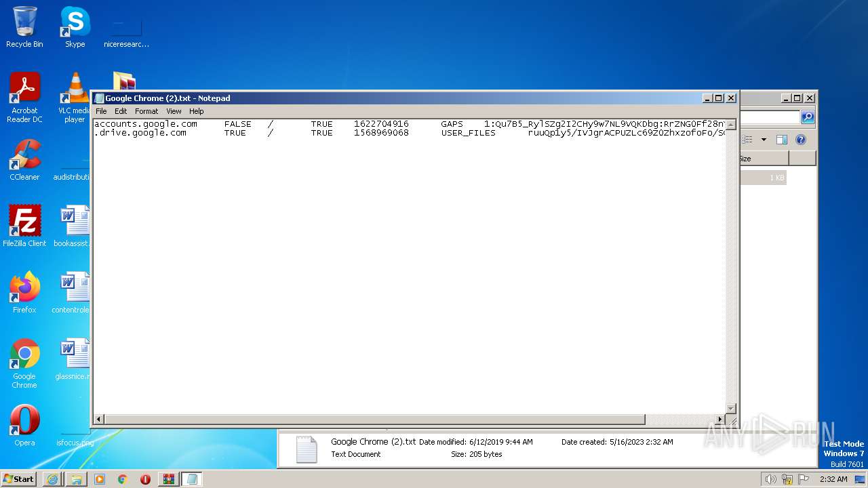Open Explorer help question mark icon
868x488 pixels.
(800, 140)
